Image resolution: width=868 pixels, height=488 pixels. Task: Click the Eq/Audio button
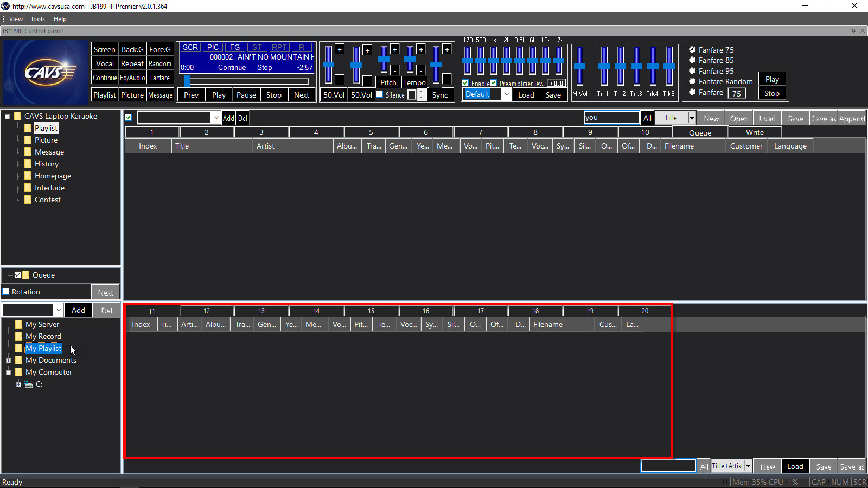pos(132,78)
